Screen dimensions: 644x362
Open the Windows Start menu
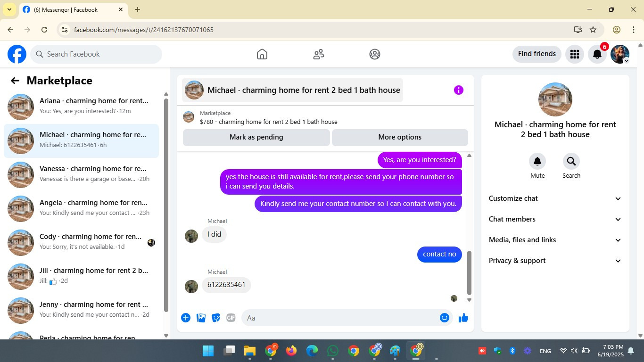tap(208, 351)
